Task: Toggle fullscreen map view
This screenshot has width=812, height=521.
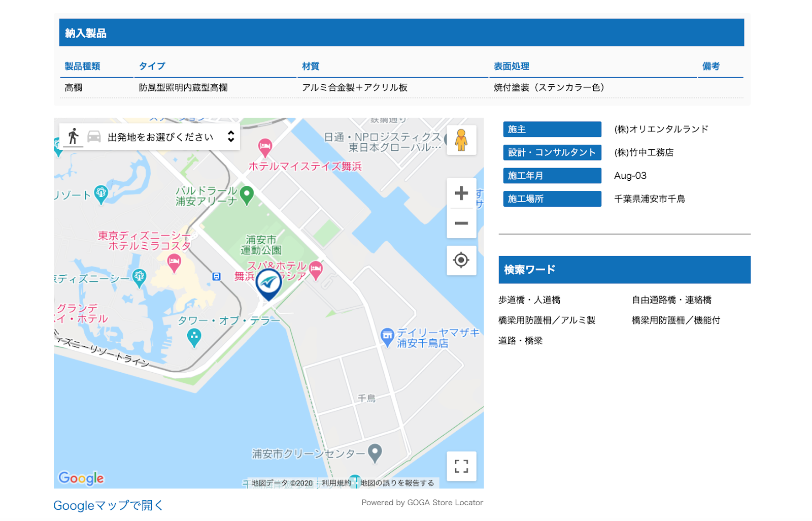Action: coord(461,466)
